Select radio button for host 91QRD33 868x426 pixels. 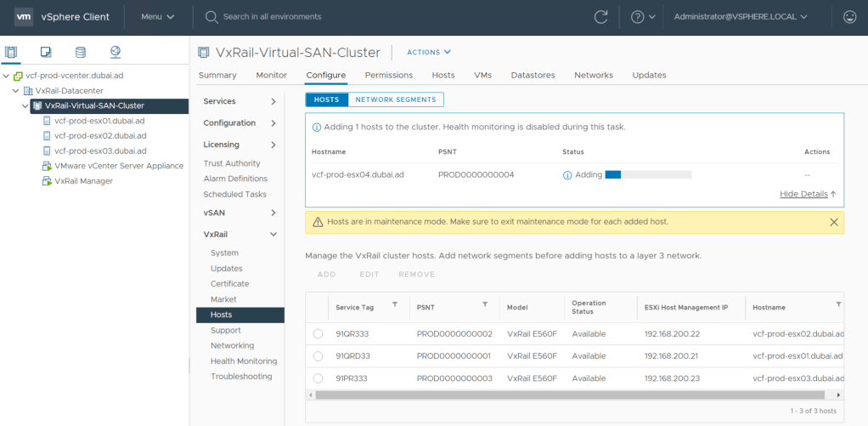(x=318, y=356)
